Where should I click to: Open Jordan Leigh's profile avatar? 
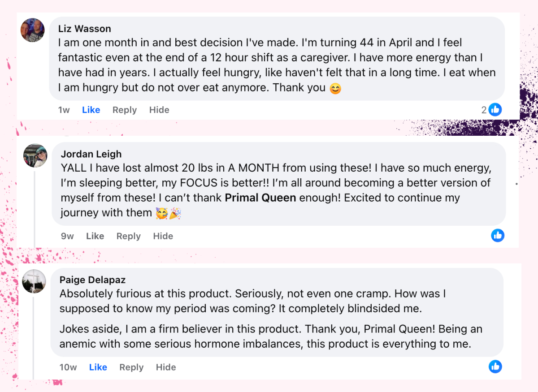coord(35,155)
